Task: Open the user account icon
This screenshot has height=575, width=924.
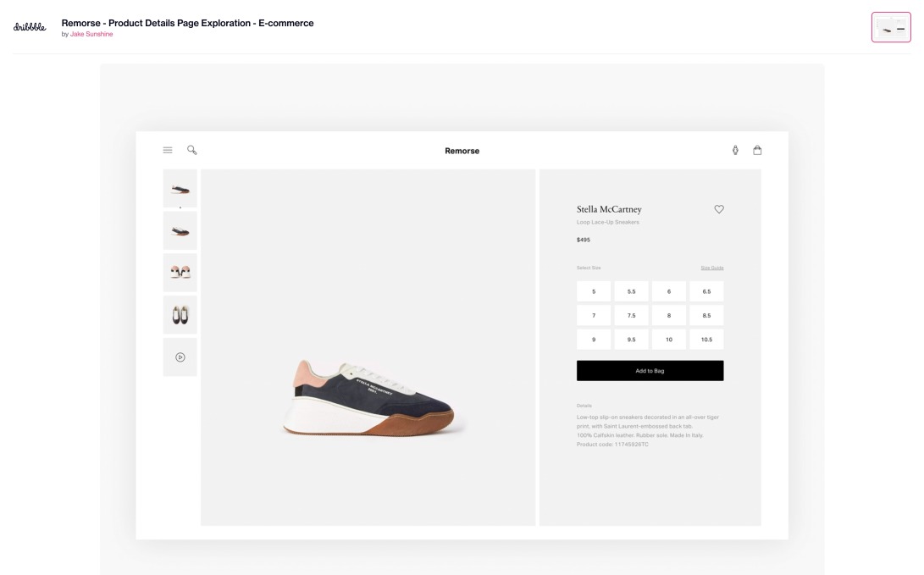Action: (734, 149)
